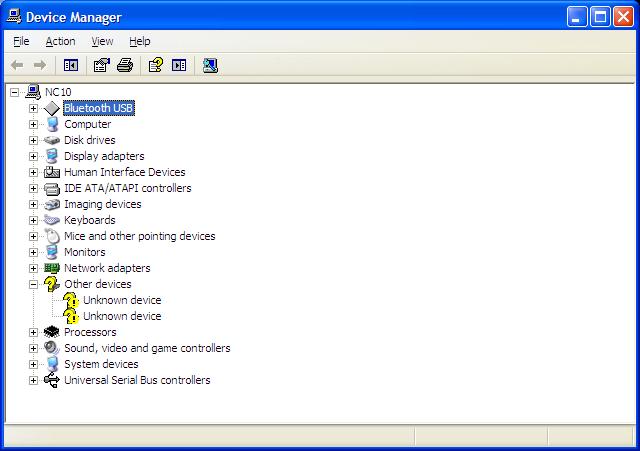
Task: Expand the Keyboards node
Action: [33, 220]
